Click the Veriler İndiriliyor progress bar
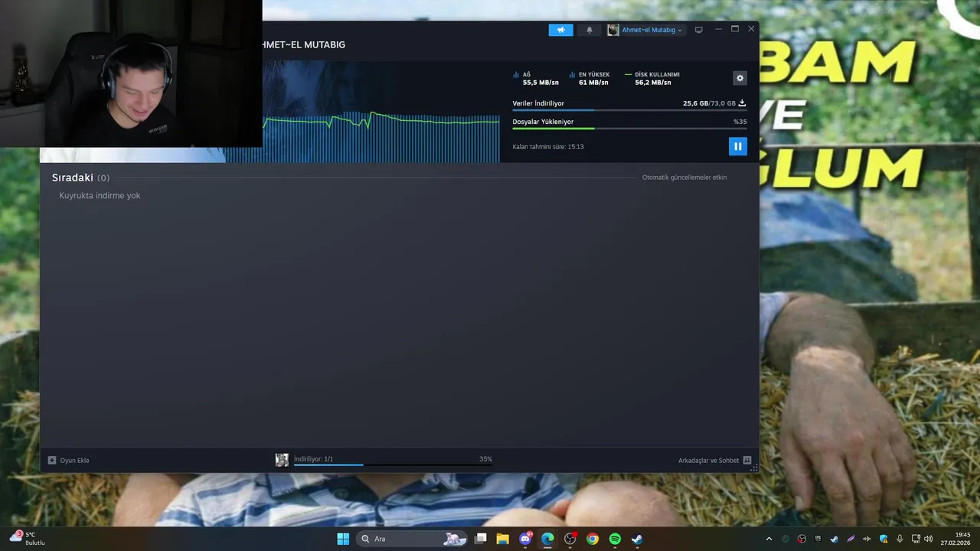This screenshot has width=980, height=551. coord(629,110)
